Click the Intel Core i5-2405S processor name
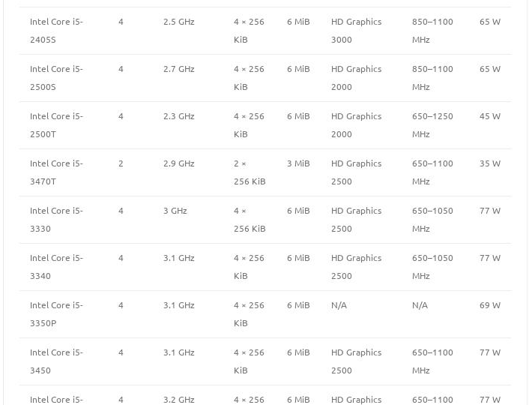532x405 pixels. [x=56, y=31]
